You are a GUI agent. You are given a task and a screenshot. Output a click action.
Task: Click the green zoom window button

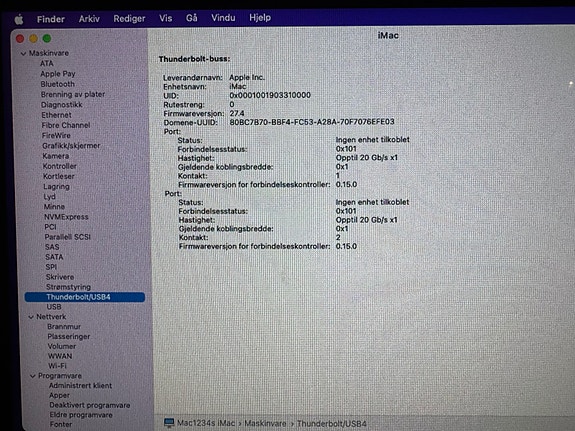pos(47,38)
